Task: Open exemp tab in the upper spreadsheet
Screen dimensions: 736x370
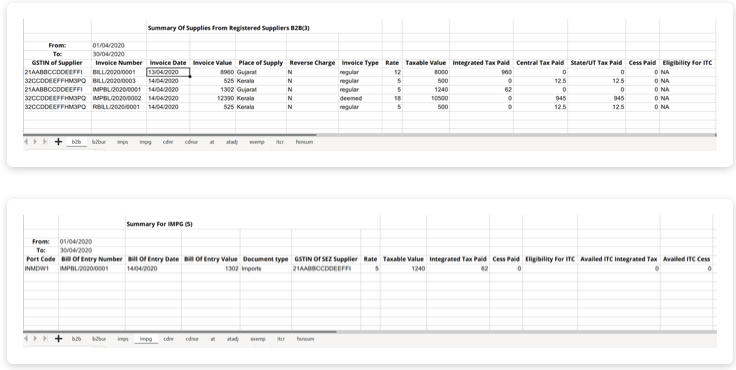Action: pyautogui.click(x=257, y=142)
